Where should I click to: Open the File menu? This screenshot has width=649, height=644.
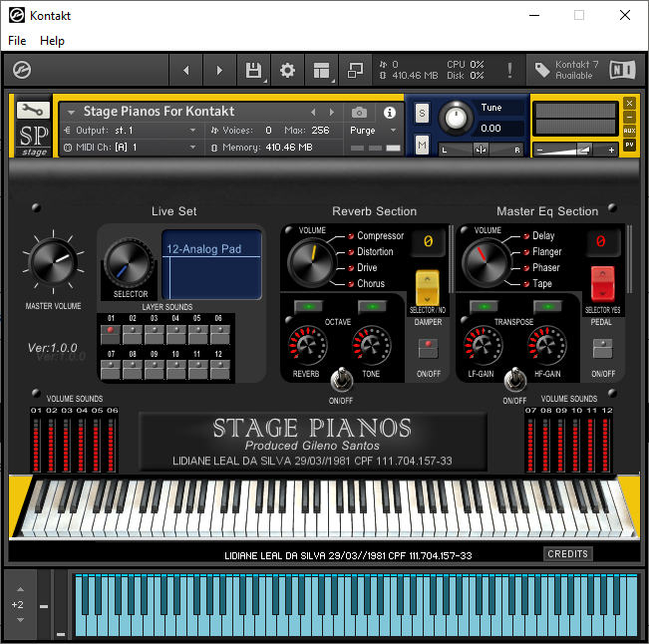click(17, 41)
